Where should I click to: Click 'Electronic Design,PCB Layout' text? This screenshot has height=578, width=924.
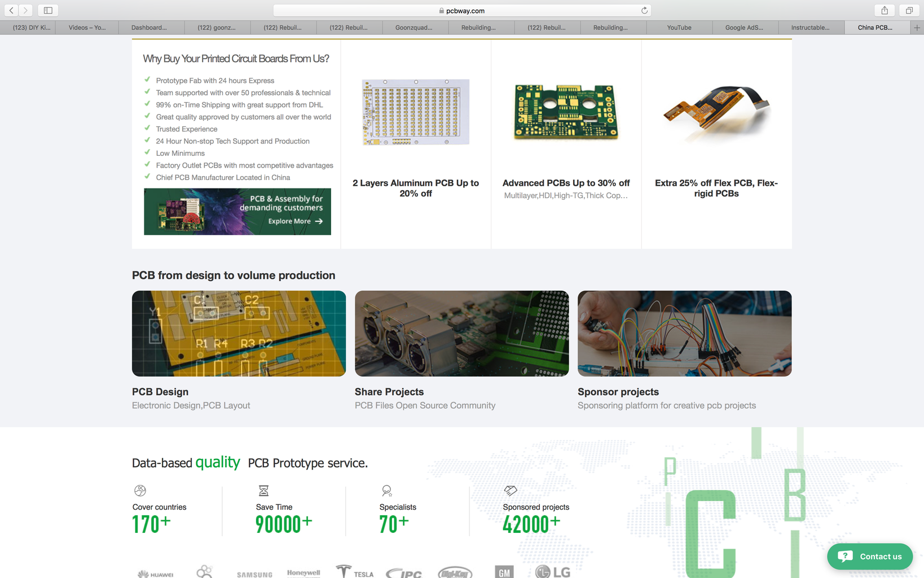[191, 405]
